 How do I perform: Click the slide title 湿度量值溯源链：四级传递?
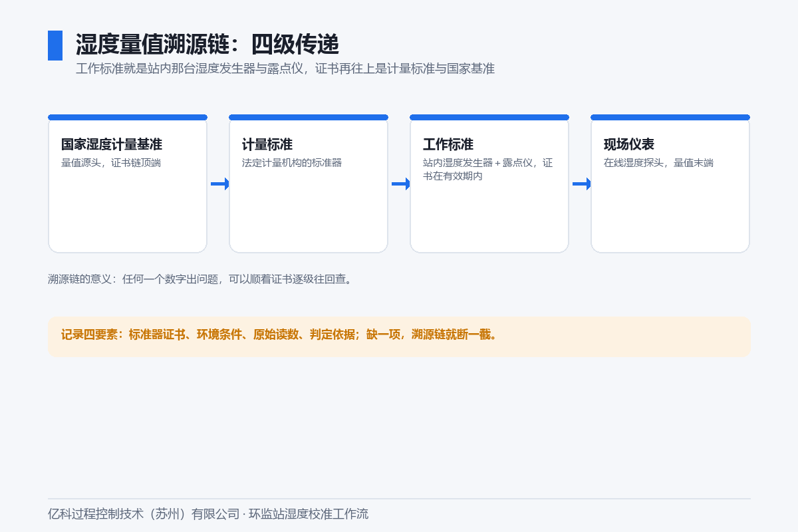[x=207, y=45]
